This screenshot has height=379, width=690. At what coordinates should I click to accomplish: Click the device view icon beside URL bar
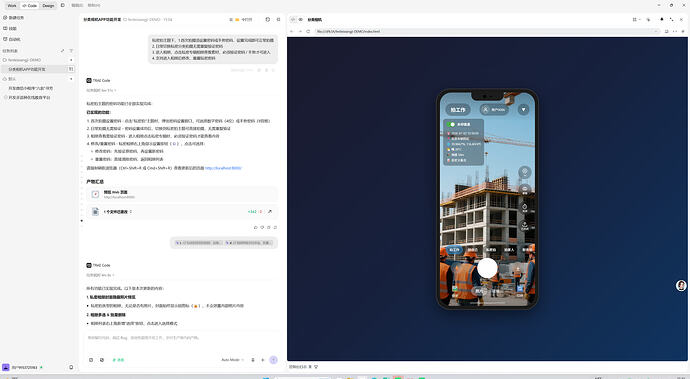pos(666,31)
